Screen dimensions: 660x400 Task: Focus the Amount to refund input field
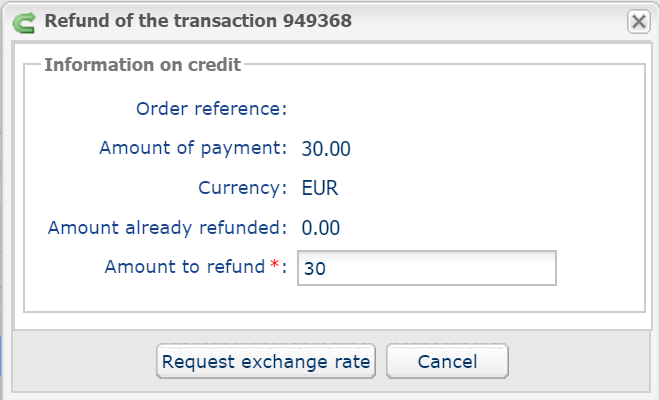click(427, 268)
